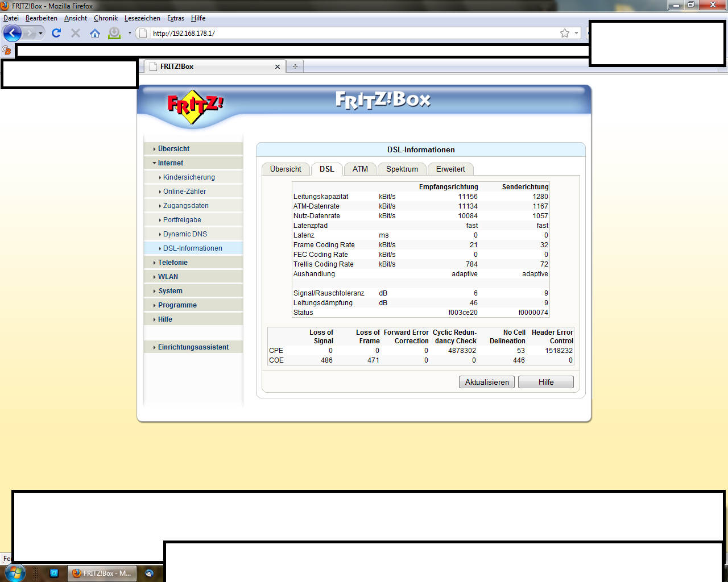Screen dimensions: 728x582
Task: Click the Nutz-Datenrate row label
Action: [317, 216]
